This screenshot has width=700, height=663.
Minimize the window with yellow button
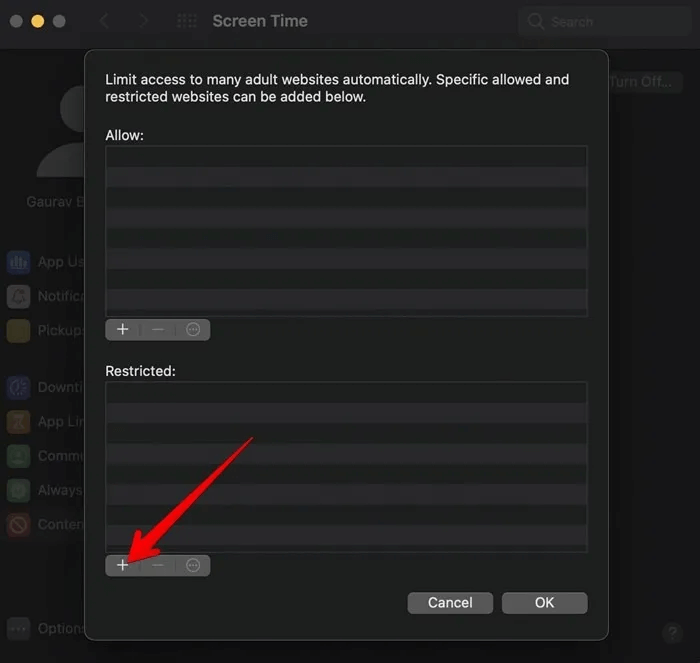coord(38,21)
